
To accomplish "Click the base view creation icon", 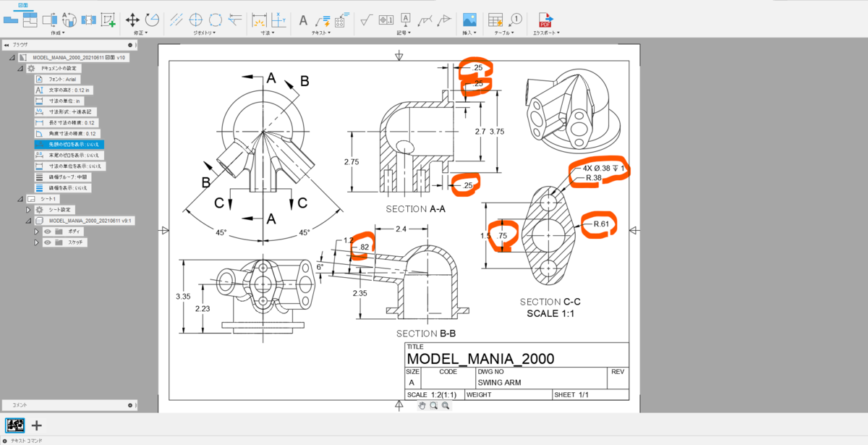I will (x=11, y=20).
